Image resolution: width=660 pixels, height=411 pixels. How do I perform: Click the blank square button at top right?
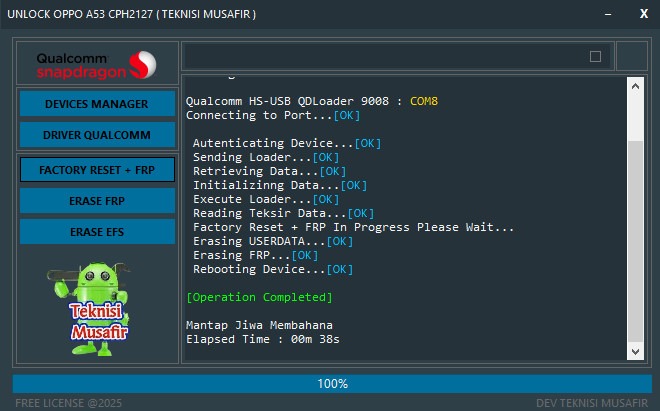632,56
